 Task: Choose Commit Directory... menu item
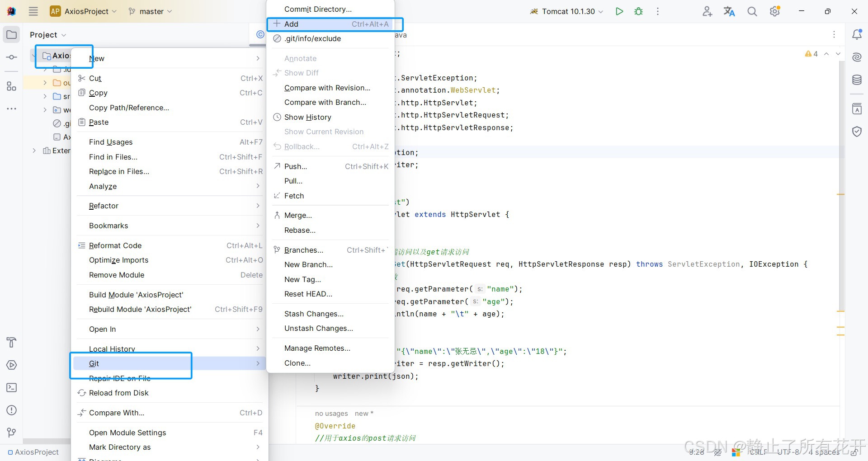(x=330, y=9)
